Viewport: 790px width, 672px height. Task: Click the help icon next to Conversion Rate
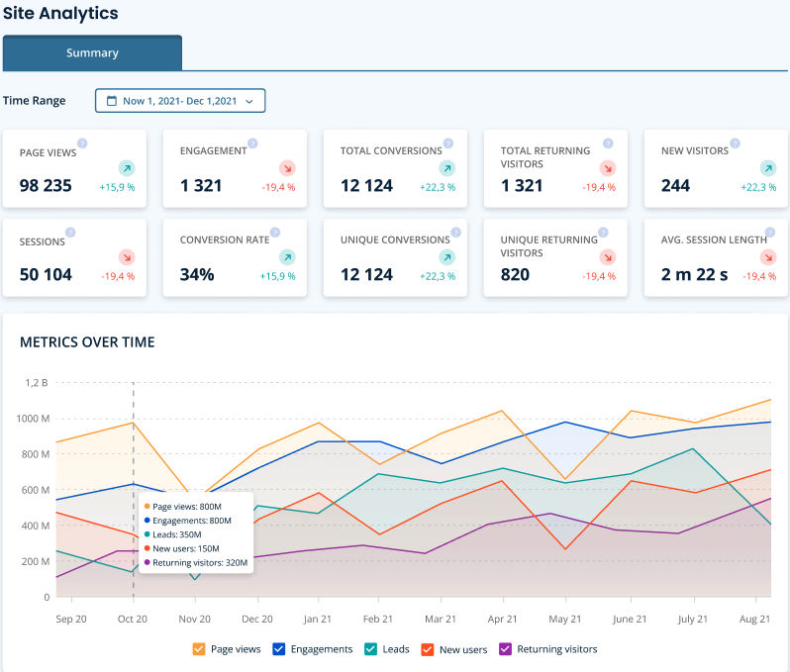tap(275, 233)
